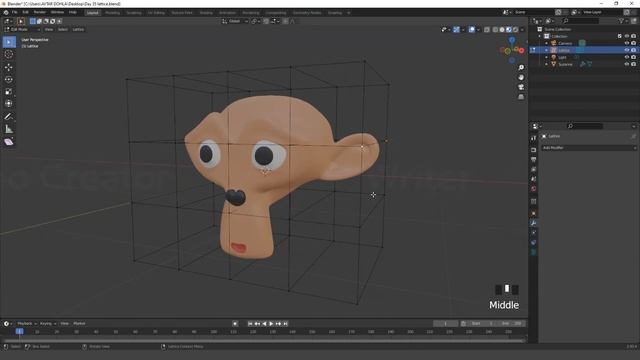Viewport: 640px width, 360px height.
Task: Open the File menu
Action: pos(15,13)
